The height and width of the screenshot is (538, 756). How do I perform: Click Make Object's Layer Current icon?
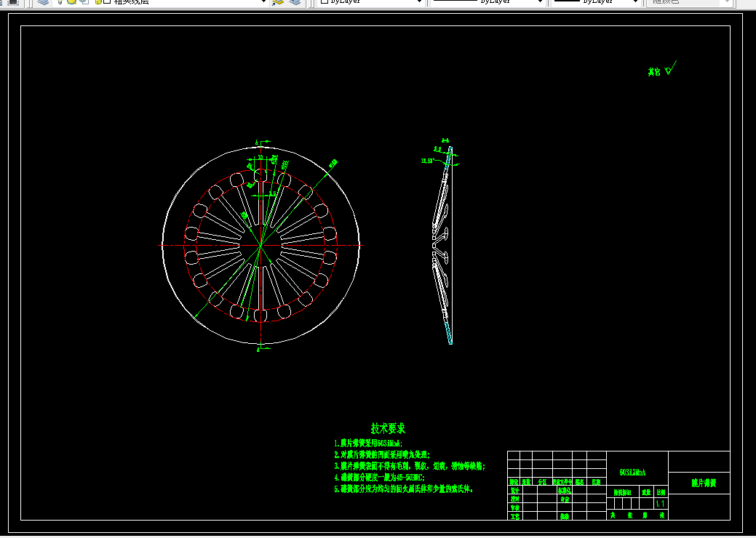coord(278,2)
